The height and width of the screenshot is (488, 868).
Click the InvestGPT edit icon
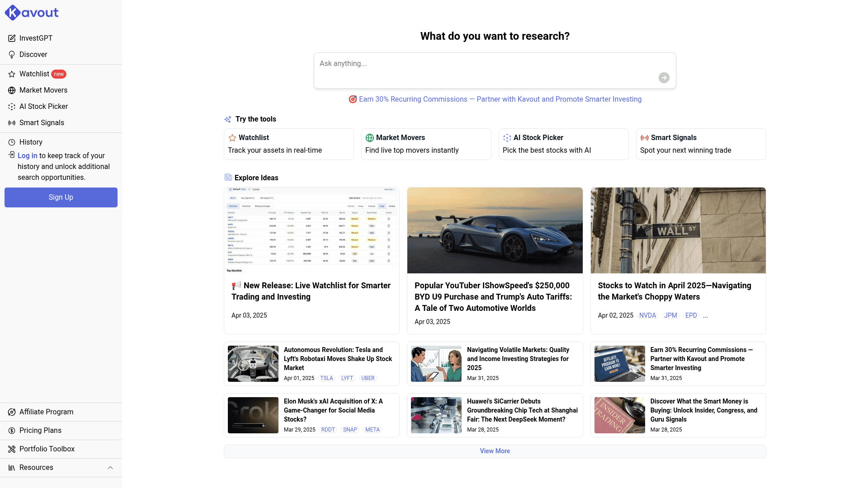12,38
